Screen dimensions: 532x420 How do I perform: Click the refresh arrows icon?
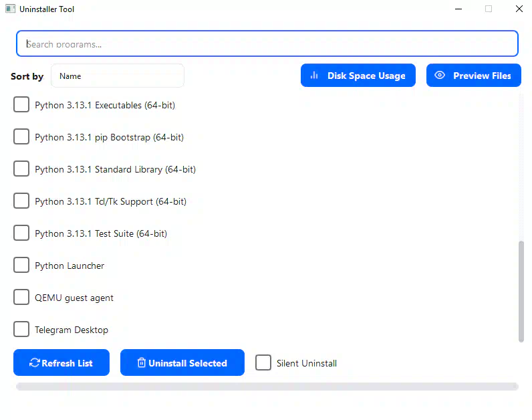tap(35, 363)
